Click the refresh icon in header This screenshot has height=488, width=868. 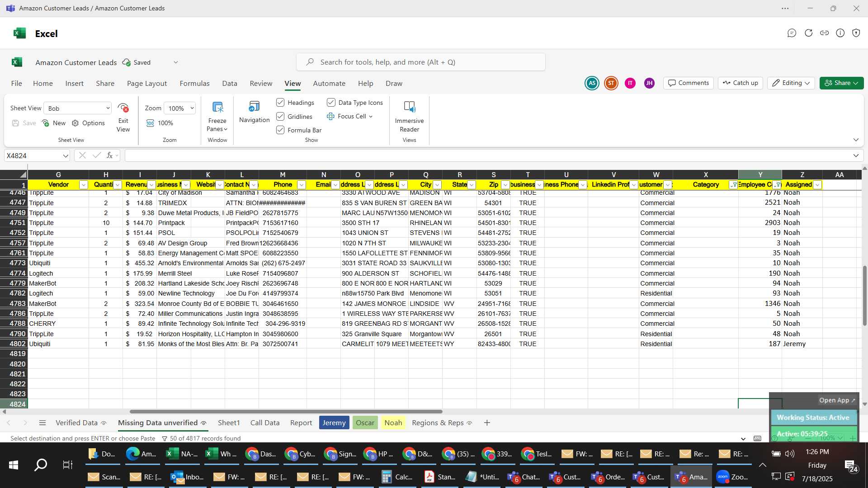point(808,33)
